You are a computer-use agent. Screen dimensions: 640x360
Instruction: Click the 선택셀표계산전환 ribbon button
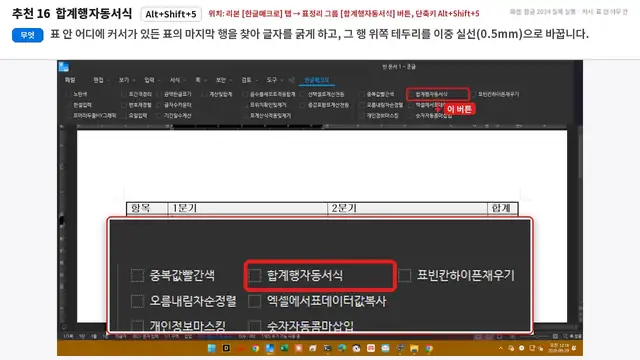click(322, 94)
